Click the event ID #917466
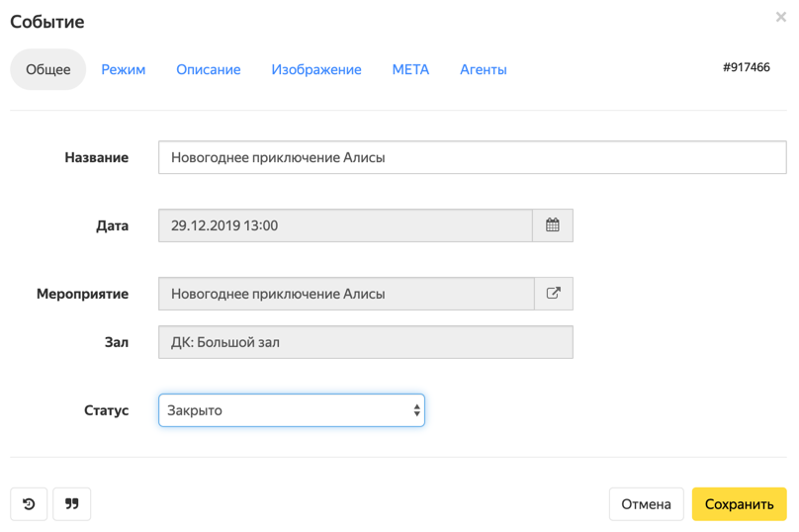This screenshot has width=799, height=532. click(747, 67)
